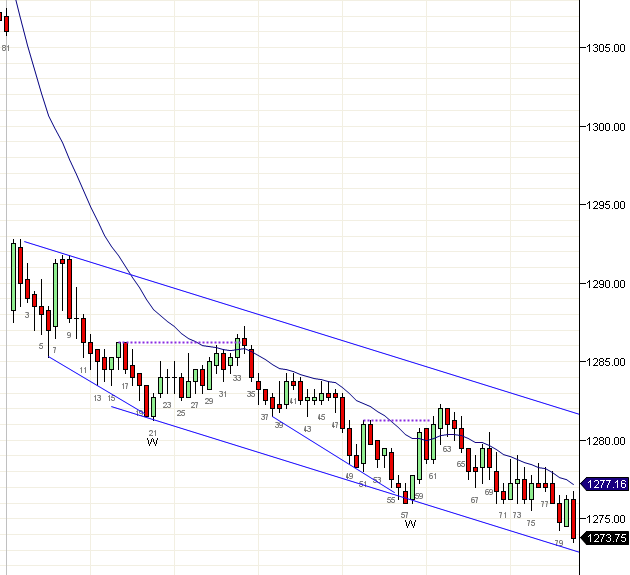The width and height of the screenshot is (630, 575).
Task: Click bar number label 81
Action: point(5,48)
